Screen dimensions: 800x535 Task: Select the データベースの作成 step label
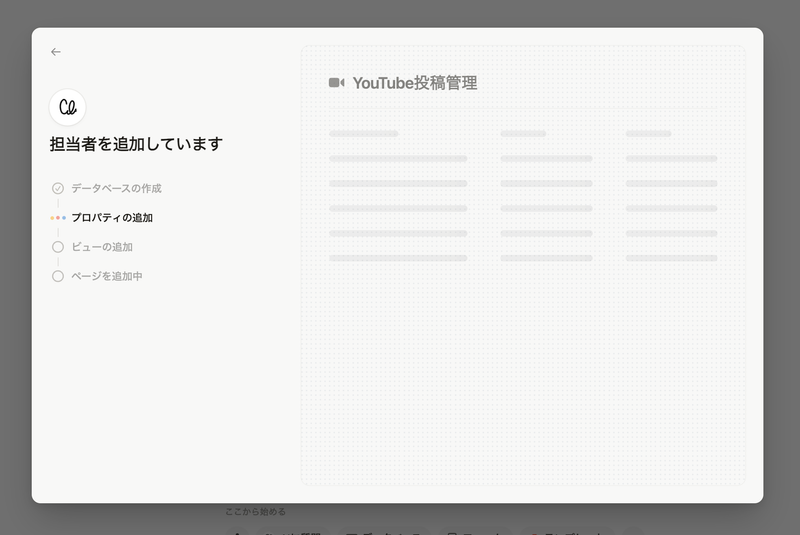[x=116, y=188]
